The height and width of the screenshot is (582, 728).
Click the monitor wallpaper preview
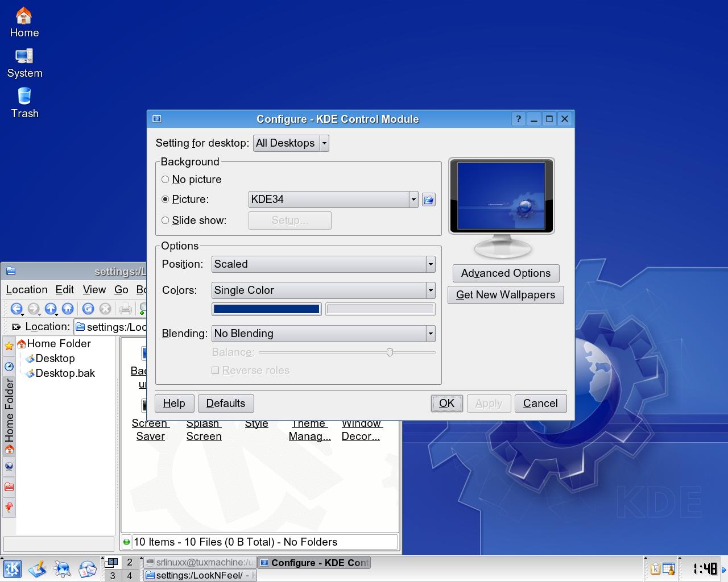[x=502, y=196]
